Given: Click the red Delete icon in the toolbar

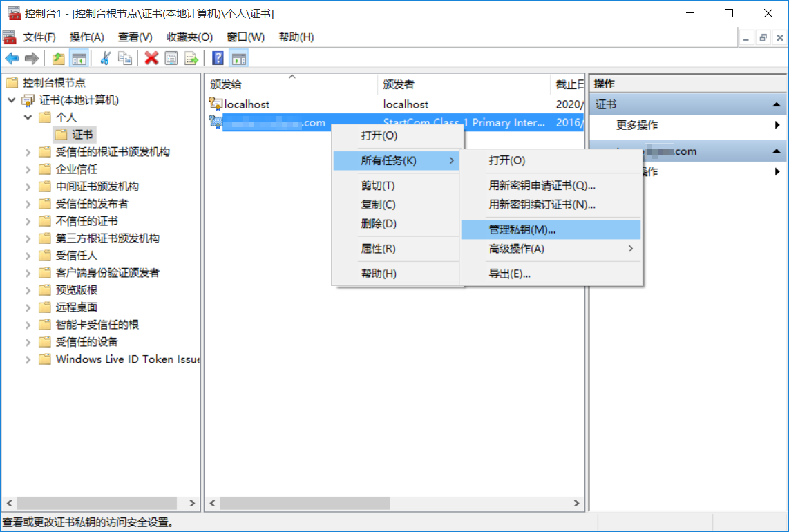Looking at the screenshot, I should (x=151, y=58).
